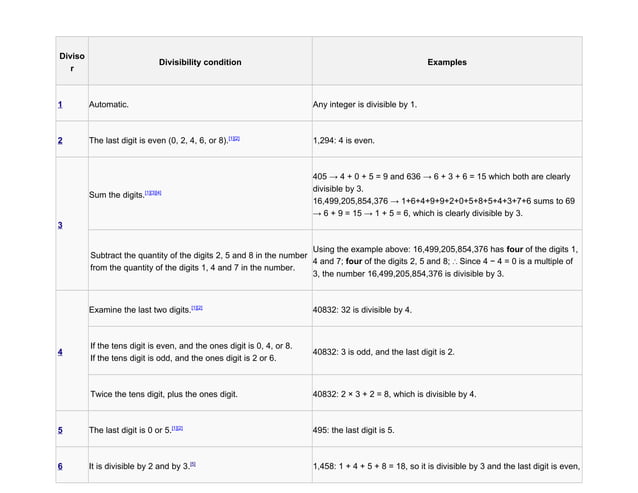Open the footnote after "divisible by 2 and by 3"
The height and width of the screenshot is (493, 638).
tap(192, 464)
